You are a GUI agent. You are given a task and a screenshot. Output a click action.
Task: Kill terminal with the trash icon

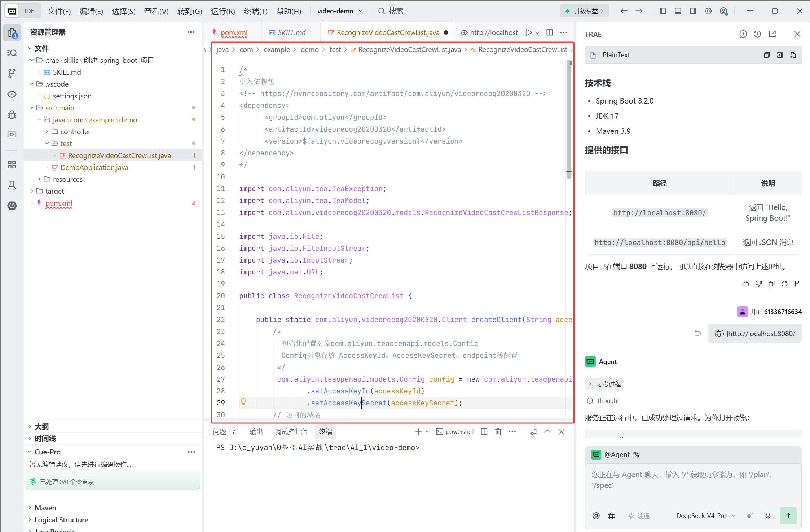(x=498, y=432)
